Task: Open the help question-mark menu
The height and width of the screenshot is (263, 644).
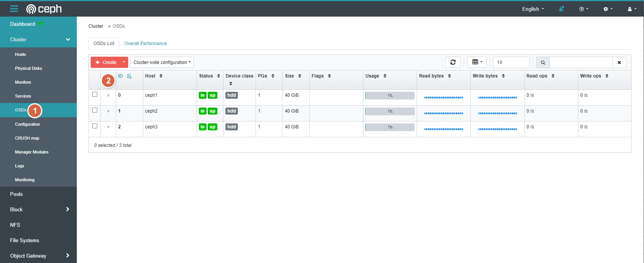Action: (x=584, y=9)
